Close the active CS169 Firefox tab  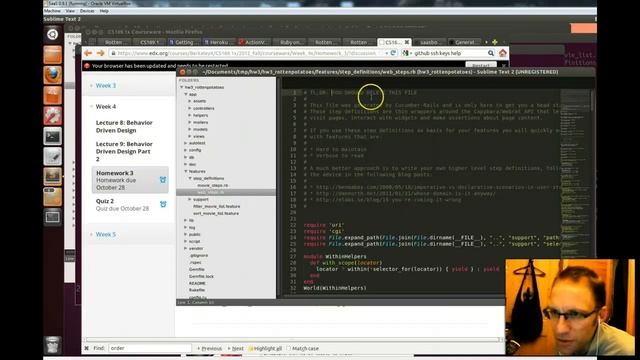(x=407, y=42)
